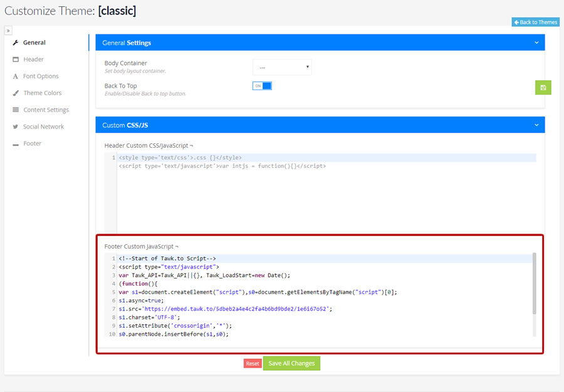Click the Header window icon in sidebar
Image resolution: width=564 pixels, height=392 pixels.
16,59
